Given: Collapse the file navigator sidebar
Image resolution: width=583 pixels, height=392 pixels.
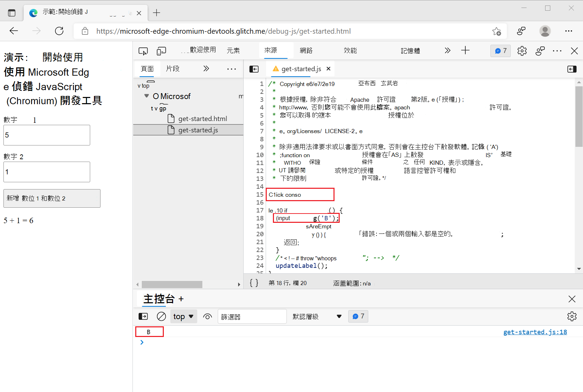Looking at the screenshot, I should pos(254,69).
